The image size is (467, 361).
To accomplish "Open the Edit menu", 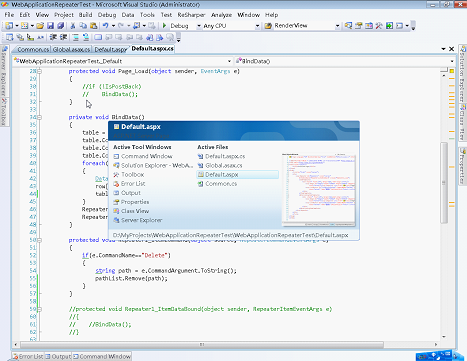I will pyautogui.click(x=25, y=15).
